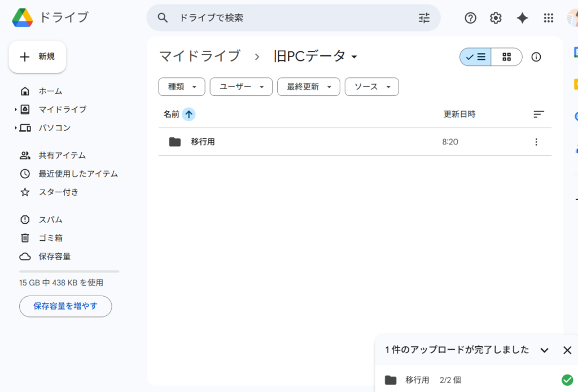The height and width of the screenshot is (392, 578).
Task: Expand マイドライブ tree in sidebar
Action: tap(16, 109)
